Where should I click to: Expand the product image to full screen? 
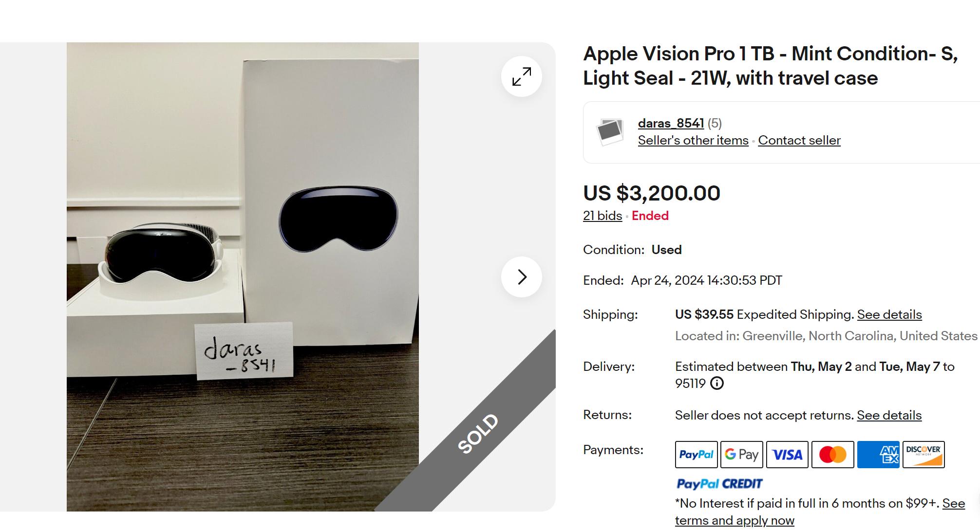pos(522,77)
